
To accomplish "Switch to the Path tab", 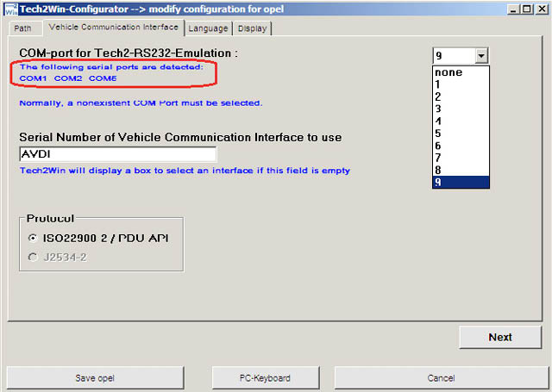I will [x=22, y=28].
